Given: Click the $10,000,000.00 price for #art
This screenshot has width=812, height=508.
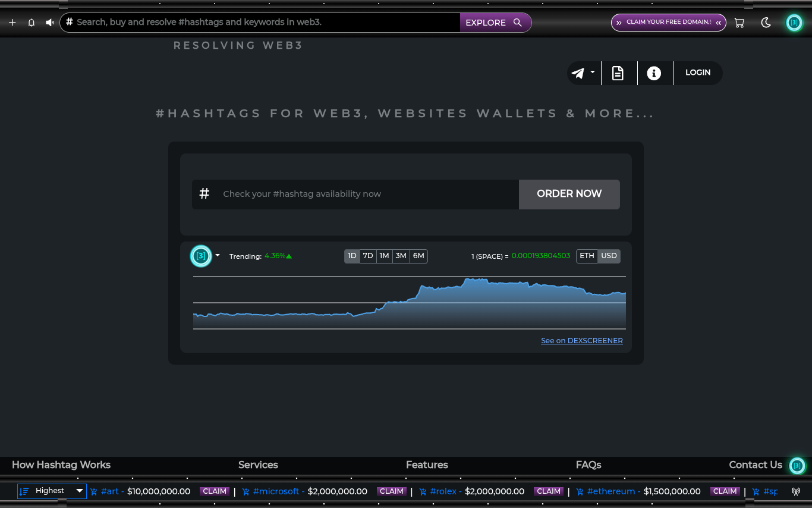Looking at the screenshot, I should [159, 491].
